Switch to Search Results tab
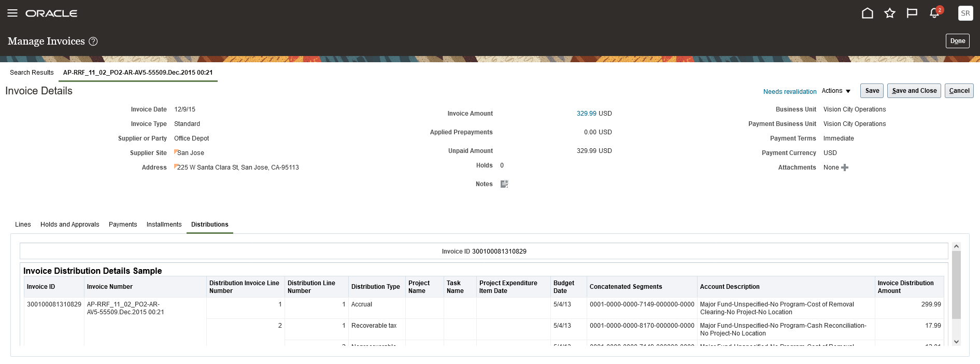Image resolution: width=980 pixels, height=364 pixels. (x=32, y=73)
